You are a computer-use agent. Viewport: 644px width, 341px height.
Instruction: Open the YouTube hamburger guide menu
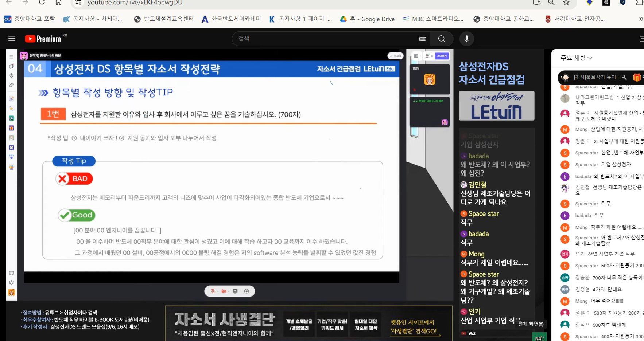tap(12, 39)
